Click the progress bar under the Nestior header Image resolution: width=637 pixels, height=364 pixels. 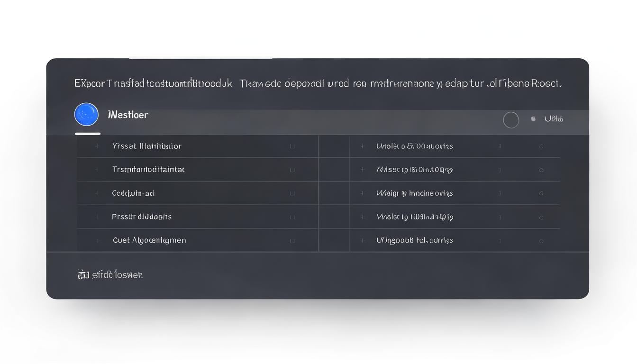coord(87,134)
